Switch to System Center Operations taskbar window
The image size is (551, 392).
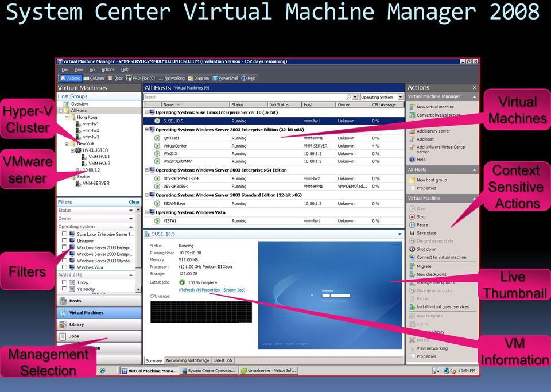click(x=208, y=371)
